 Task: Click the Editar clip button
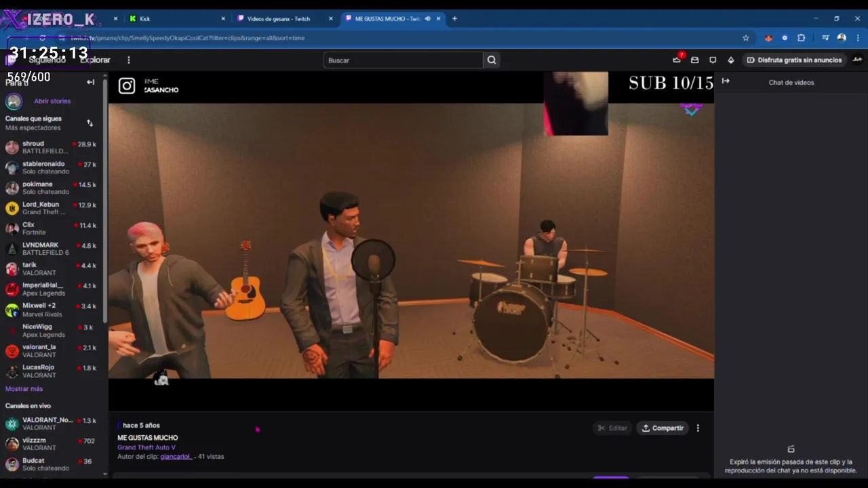pos(612,428)
